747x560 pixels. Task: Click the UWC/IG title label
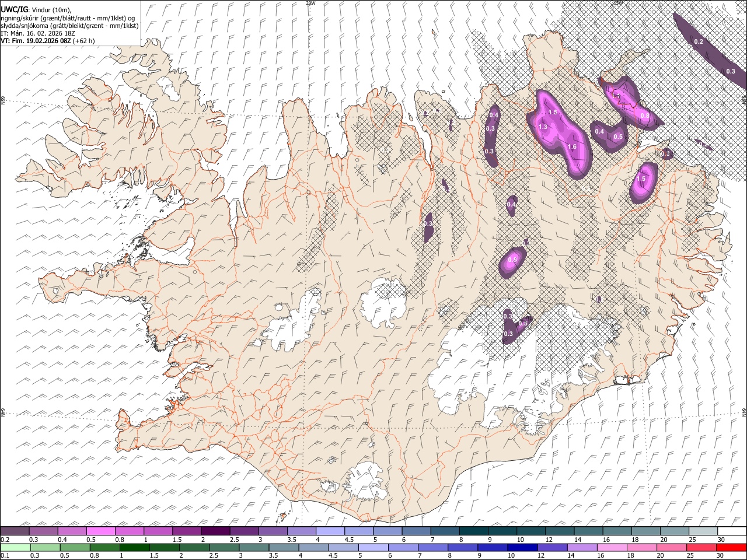coord(14,10)
